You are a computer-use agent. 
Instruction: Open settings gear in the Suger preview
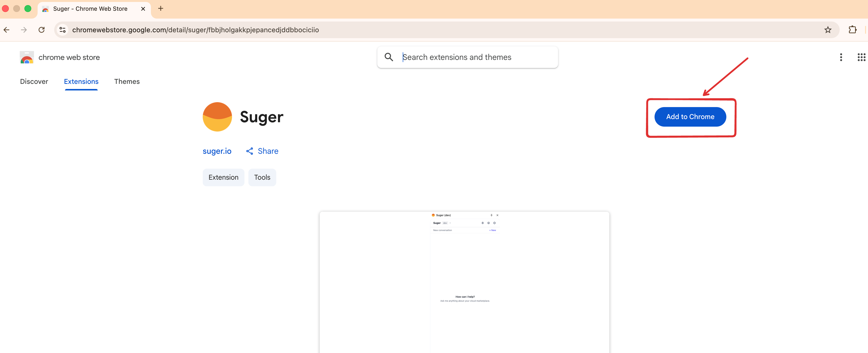pos(495,223)
